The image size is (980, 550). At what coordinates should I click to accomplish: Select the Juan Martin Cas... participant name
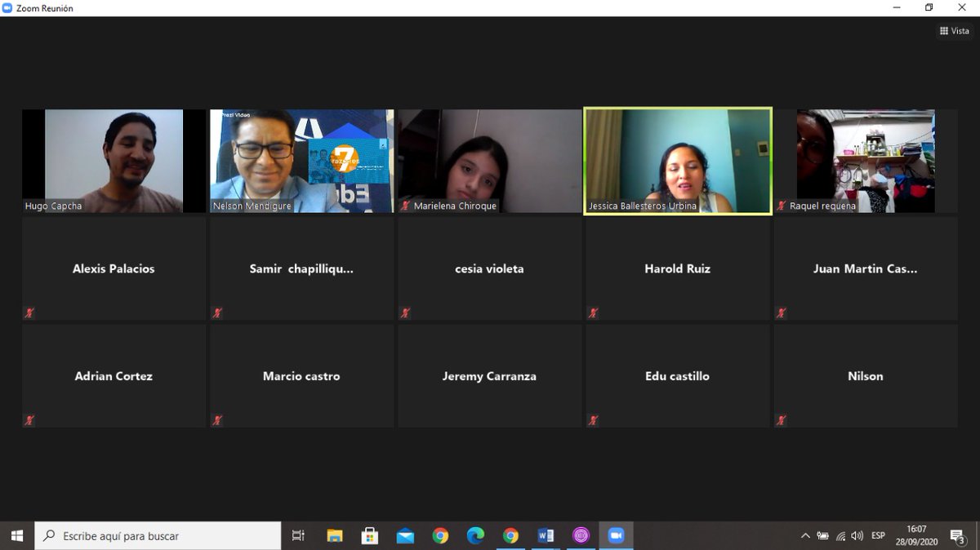[x=865, y=268]
